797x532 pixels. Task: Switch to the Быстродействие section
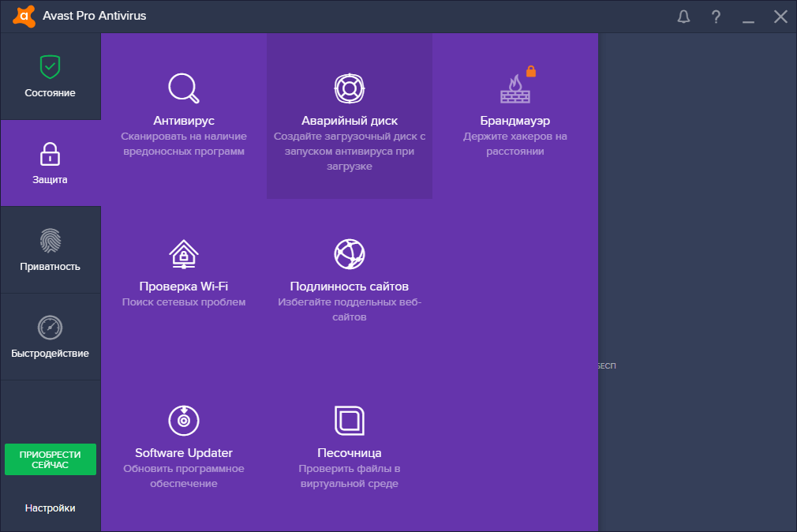pyautogui.click(x=51, y=337)
